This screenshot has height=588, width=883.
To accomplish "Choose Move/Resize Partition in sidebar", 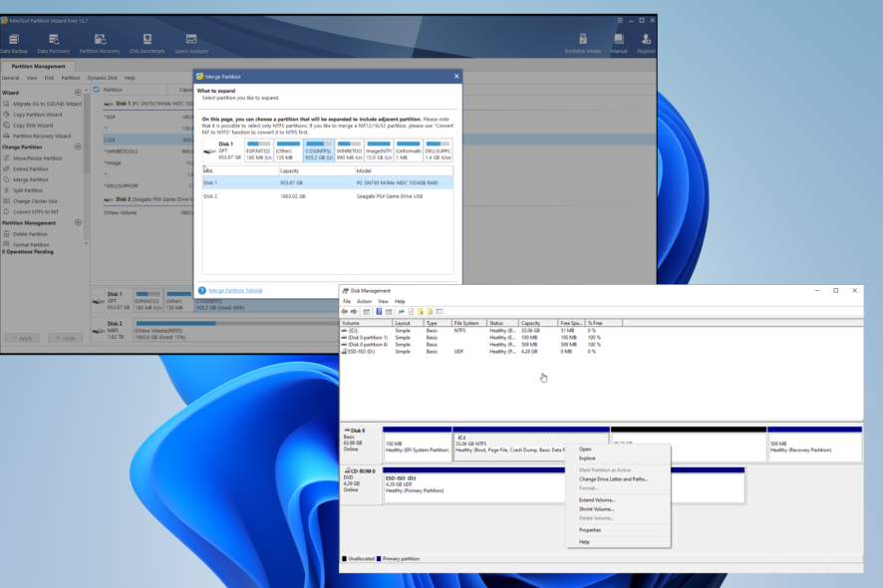I will (38, 158).
